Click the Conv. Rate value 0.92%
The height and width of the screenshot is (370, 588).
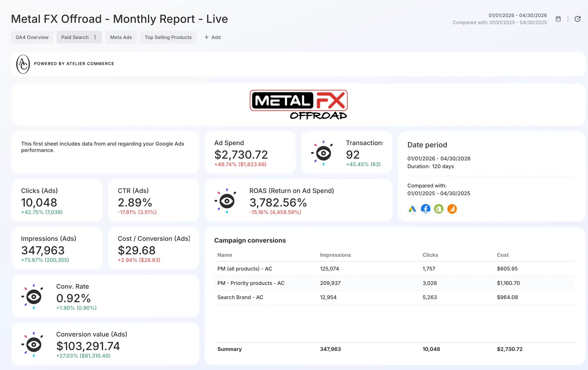73,298
